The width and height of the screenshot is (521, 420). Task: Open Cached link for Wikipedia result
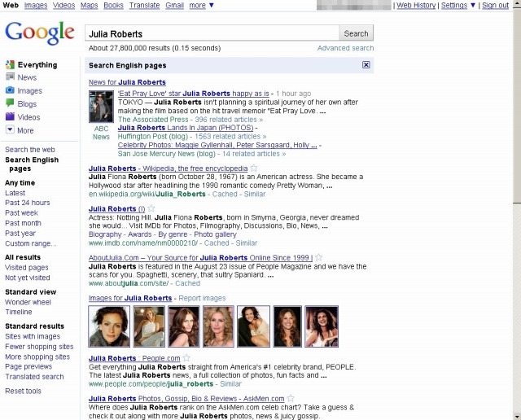(x=225, y=194)
